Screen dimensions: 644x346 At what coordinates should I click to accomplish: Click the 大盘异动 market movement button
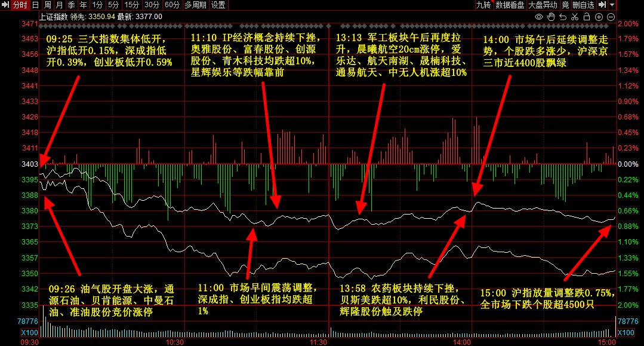(x=543, y=5)
